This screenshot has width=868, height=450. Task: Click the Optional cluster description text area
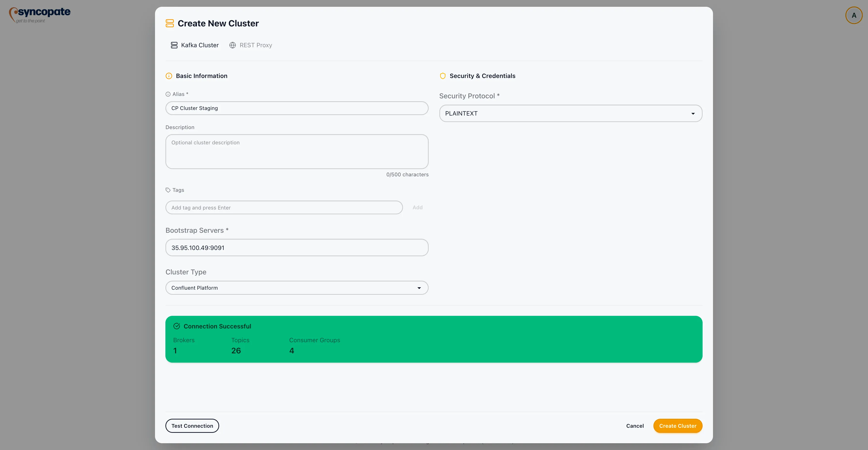tap(297, 152)
